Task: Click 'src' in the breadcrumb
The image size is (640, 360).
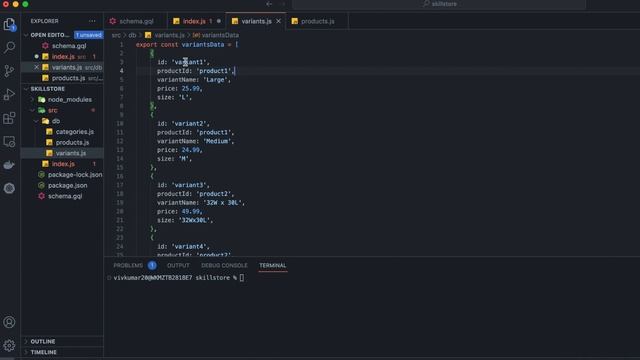Action: pos(116,36)
